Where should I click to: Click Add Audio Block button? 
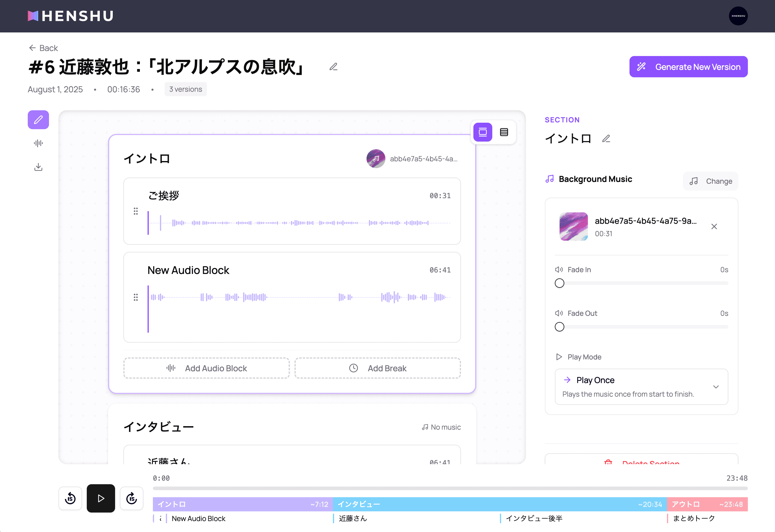tap(206, 368)
